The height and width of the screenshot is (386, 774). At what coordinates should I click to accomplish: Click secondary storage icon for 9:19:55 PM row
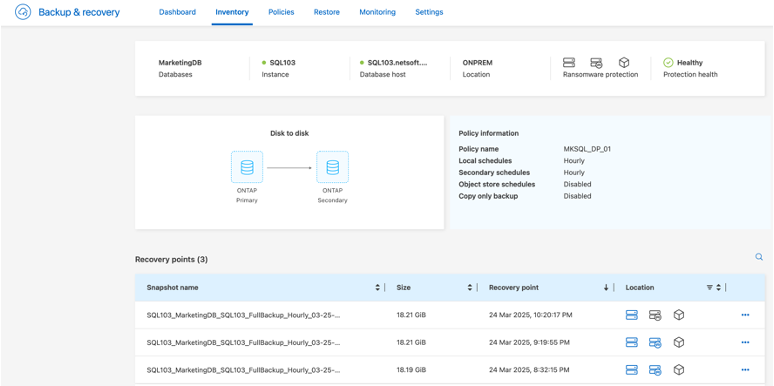click(x=655, y=342)
